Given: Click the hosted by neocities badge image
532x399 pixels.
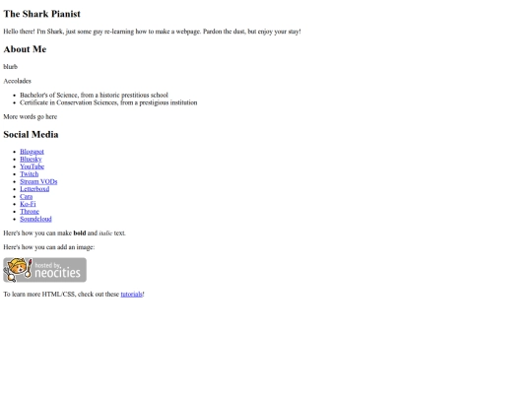Looking at the screenshot, I should coord(44,270).
